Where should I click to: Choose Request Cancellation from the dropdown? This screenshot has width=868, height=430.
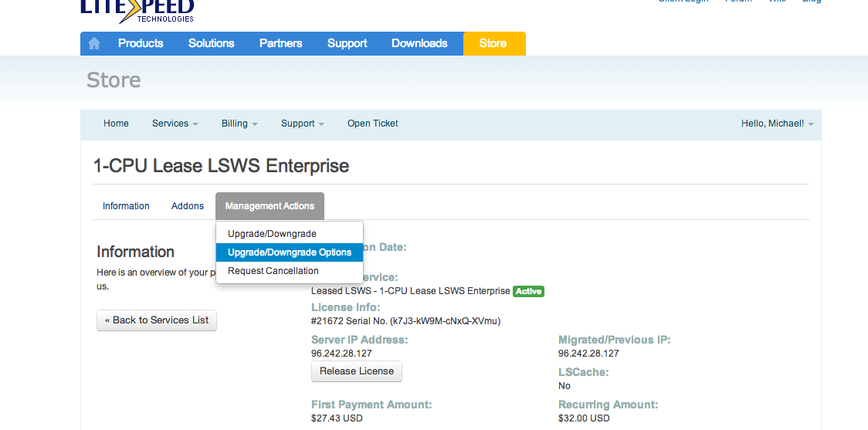tap(290, 271)
